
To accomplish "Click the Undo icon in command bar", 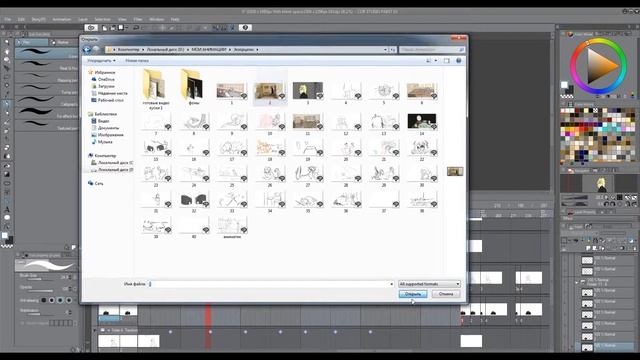I will click(136, 28).
